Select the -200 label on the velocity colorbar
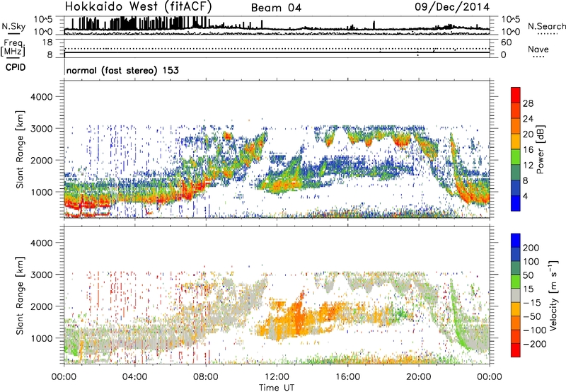The image size is (566, 392). (x=534, y=344)
